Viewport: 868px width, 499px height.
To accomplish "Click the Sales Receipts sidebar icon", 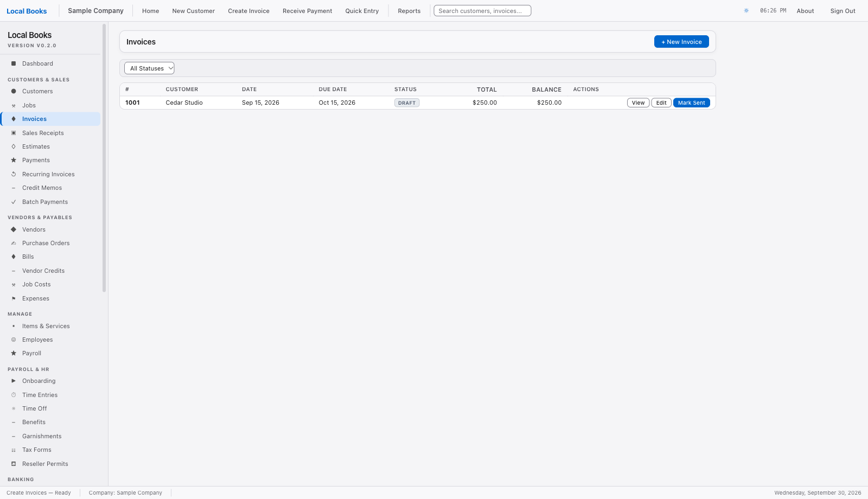I will (x=14, y=133).
